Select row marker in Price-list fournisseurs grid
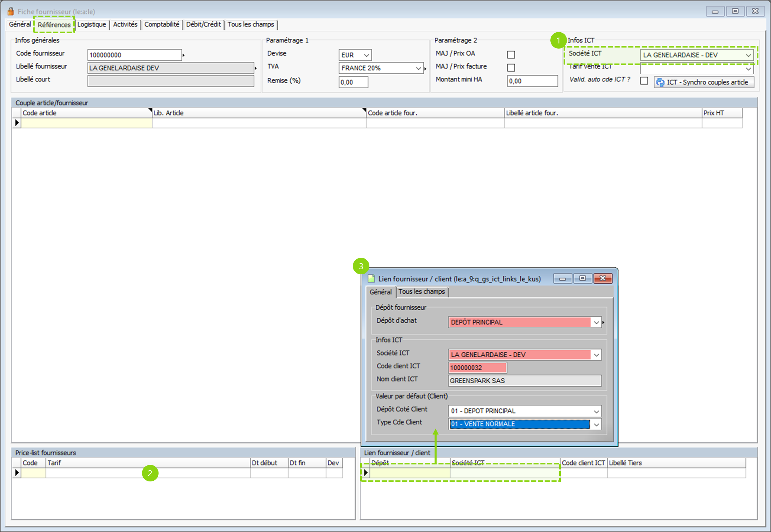The width and height of the screenshot is (771, 532). 17,473
